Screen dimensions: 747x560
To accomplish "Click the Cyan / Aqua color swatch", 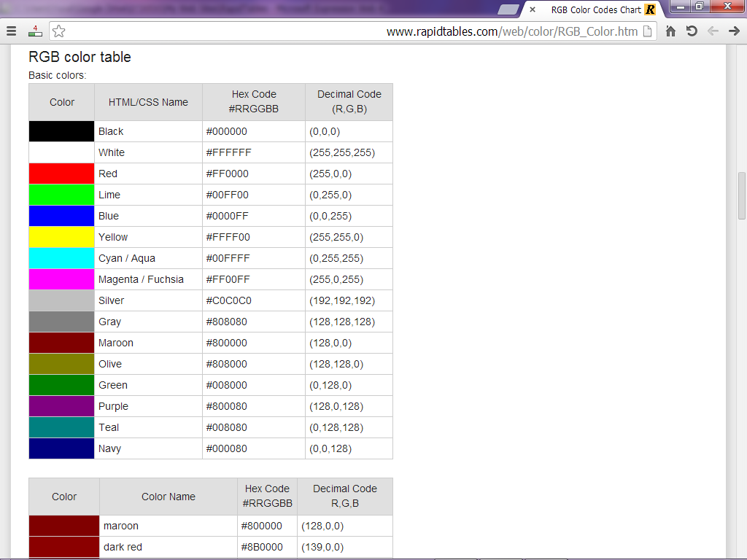I will (62, 258).
